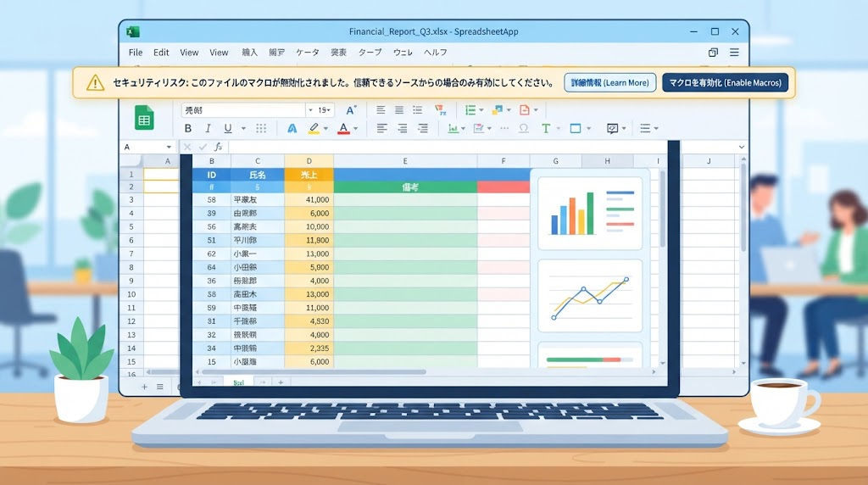868x485 pixels.
Task: Click the inner horizontal scrollbar thumb
Action: point(314,372)
